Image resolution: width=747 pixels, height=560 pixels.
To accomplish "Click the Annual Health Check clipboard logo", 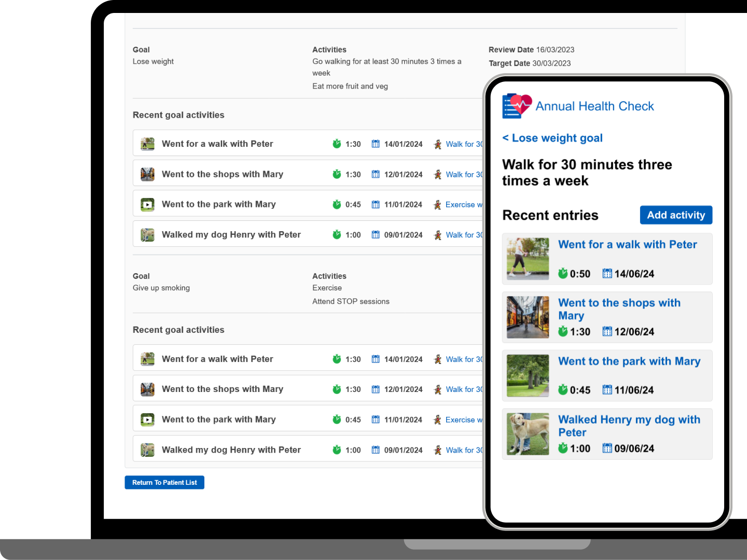I will tap(516, 106).
